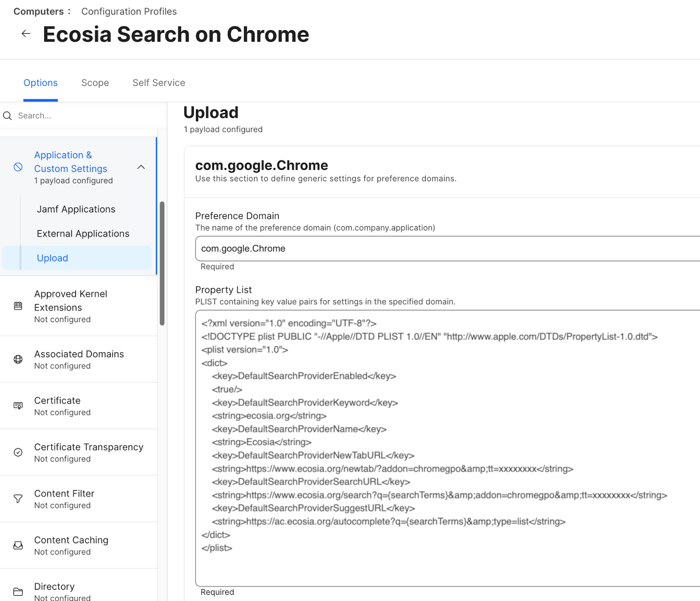Screen dimensions: 700x601
Task: Switch to the Scope tab
Action: 95,83
